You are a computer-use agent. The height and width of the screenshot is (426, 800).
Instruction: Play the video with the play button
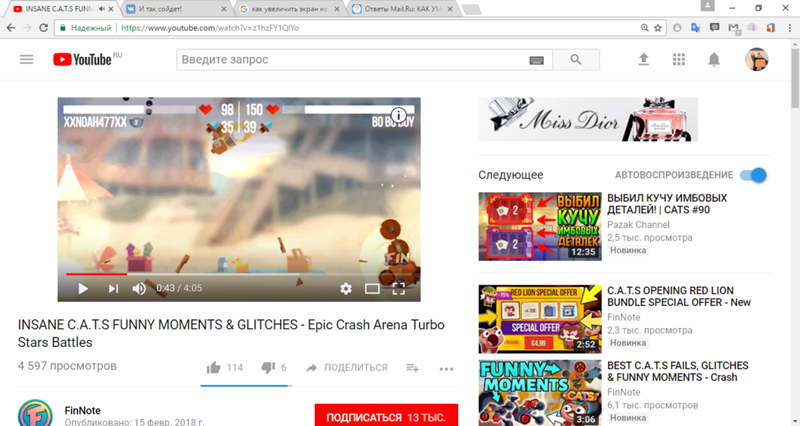tap(83, 288)
